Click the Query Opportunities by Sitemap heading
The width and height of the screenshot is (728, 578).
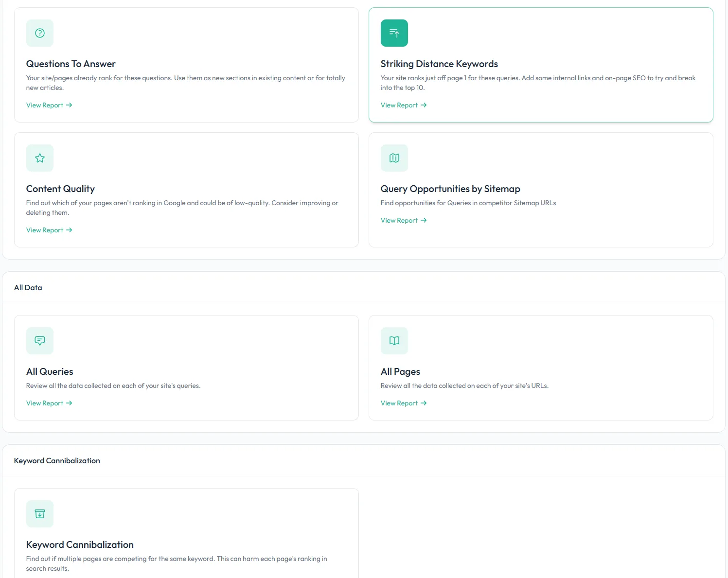pos(450,189)
